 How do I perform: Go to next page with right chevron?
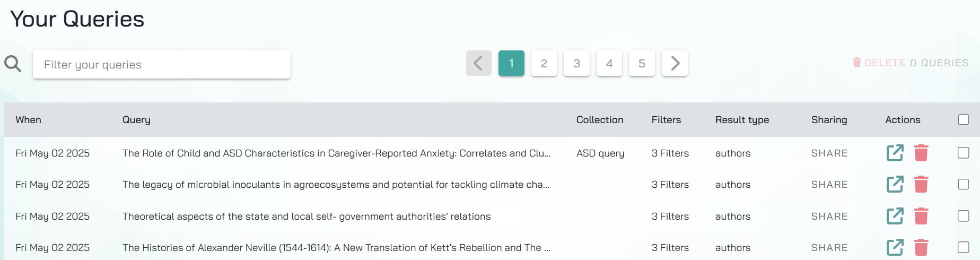click(x=675, y=64)
